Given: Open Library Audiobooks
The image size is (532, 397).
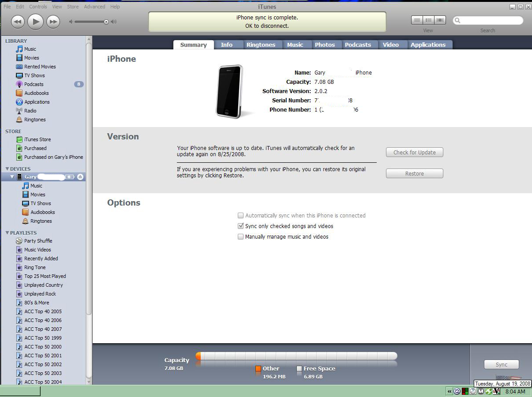Looking at the screenshot, I should [x=36, y=93].
